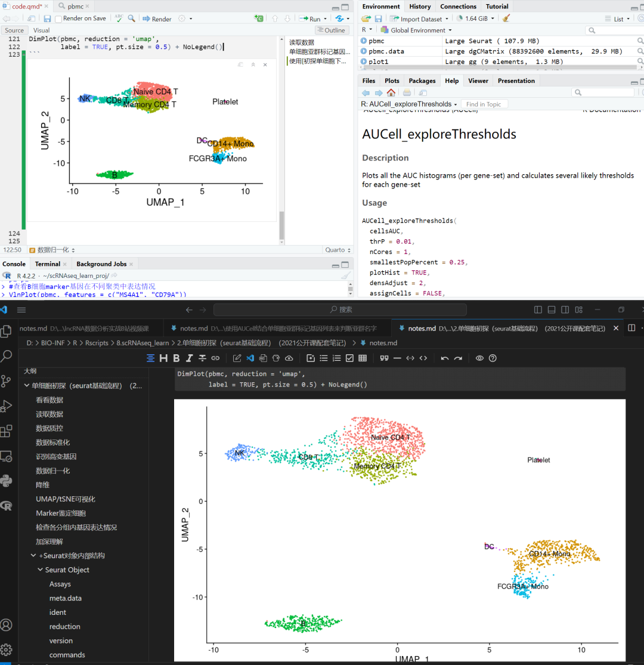Open render settings gear in RStudio

[x=182, y=18]
